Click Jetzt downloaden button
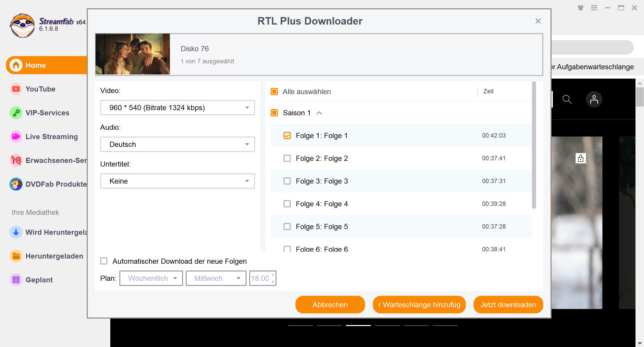 pos(508,305)
